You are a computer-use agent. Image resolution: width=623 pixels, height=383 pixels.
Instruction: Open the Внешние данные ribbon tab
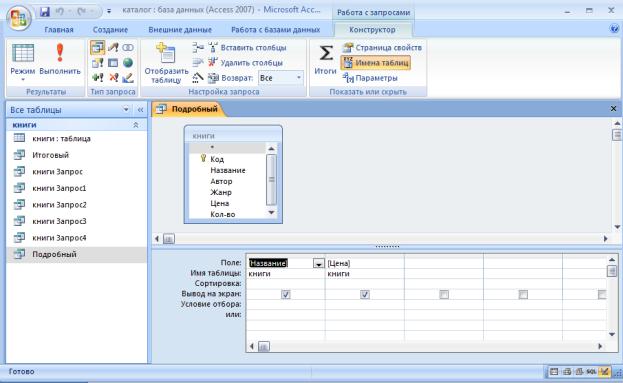(180, 30)
